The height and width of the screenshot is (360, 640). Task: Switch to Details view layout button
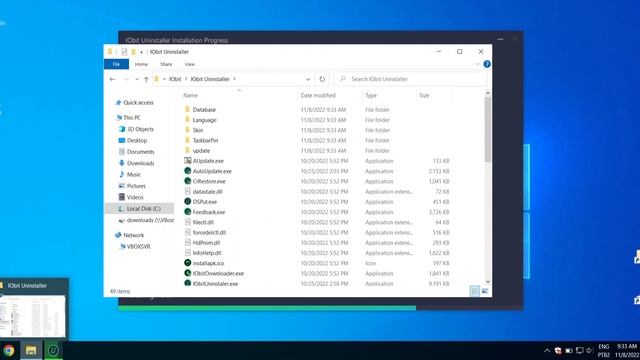click(475, 291)
